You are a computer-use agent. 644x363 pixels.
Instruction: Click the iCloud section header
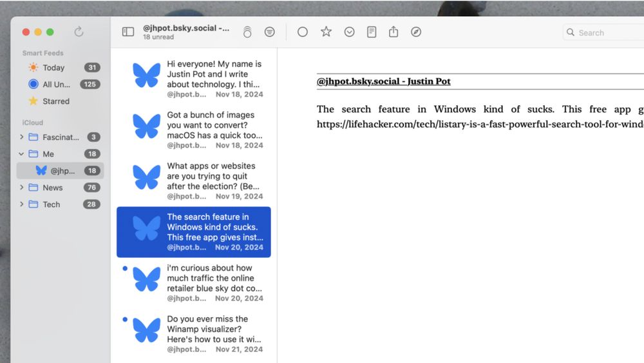pyautogui.click(x=32, y=123)
